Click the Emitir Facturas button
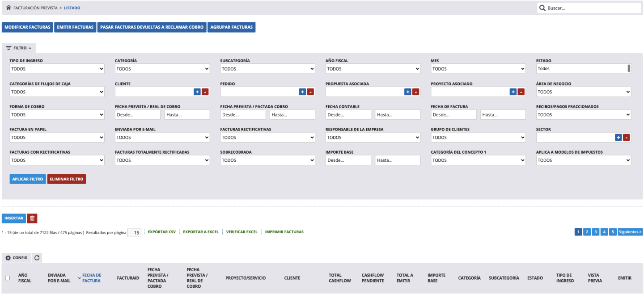This screenshot has width=644, height=294. [x=75, y=27]
